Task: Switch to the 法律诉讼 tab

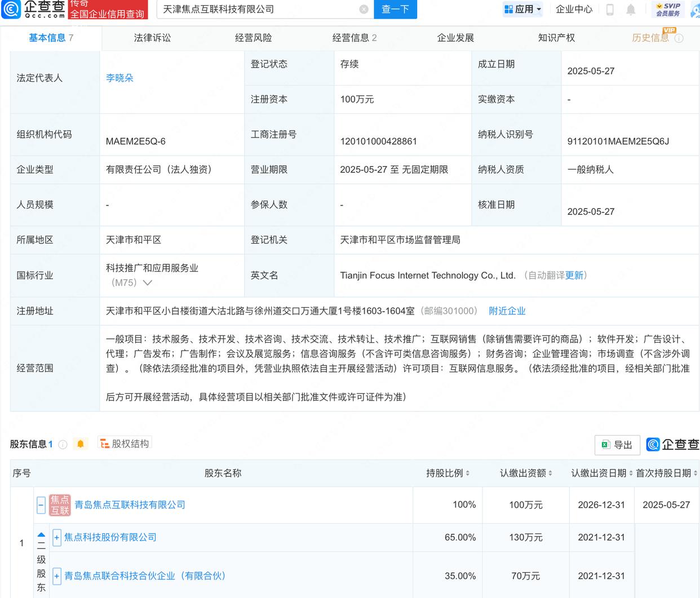Action: [152, 38]
